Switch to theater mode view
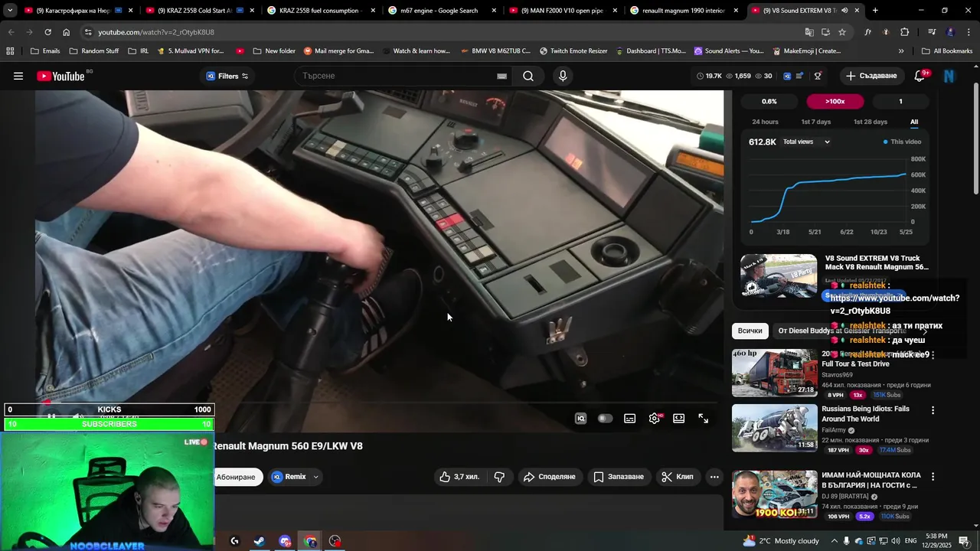Image resolution: width=980 pixels, height=551 pixels. pyautogui.click(x=678, y=419)
